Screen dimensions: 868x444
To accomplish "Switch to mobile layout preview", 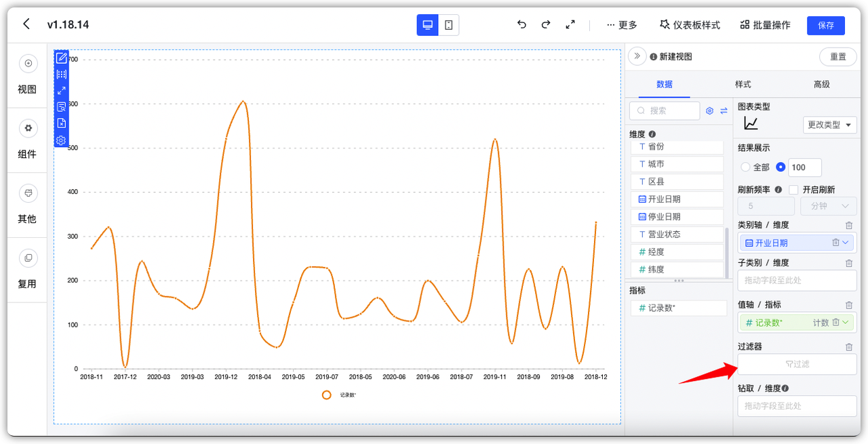I will click(x=449, y=25).
